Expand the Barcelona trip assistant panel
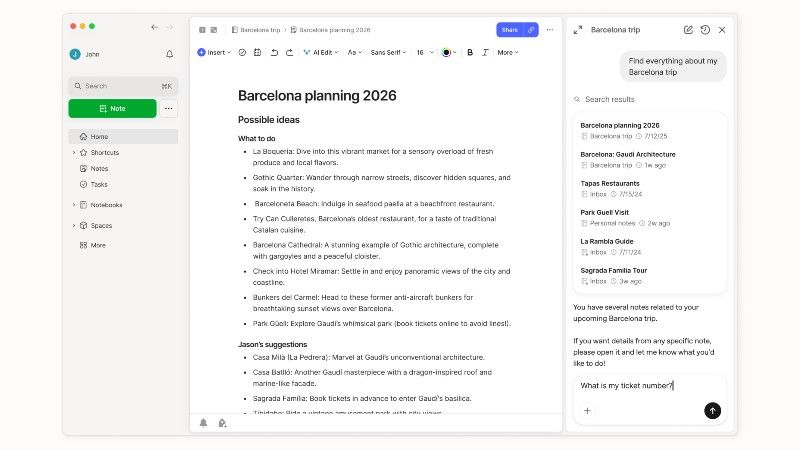Screen dimensions: 800x450 [x=578, y=30]
